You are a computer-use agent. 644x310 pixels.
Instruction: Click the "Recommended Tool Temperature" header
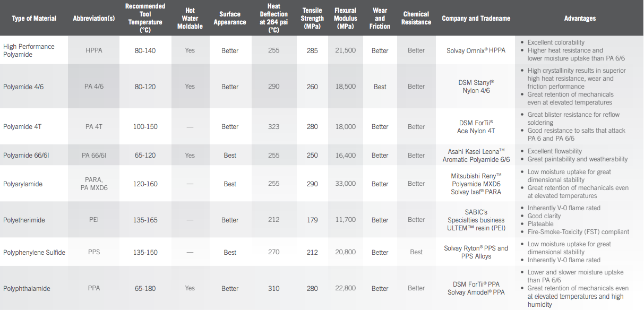pos(145,18)
